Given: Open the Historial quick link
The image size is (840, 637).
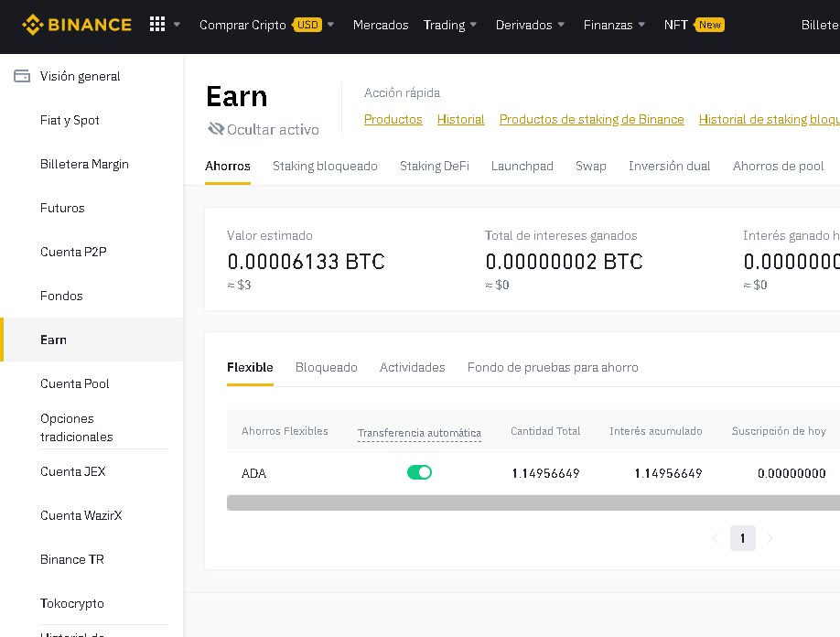Looking at the screenshot, I should (460, 119).
